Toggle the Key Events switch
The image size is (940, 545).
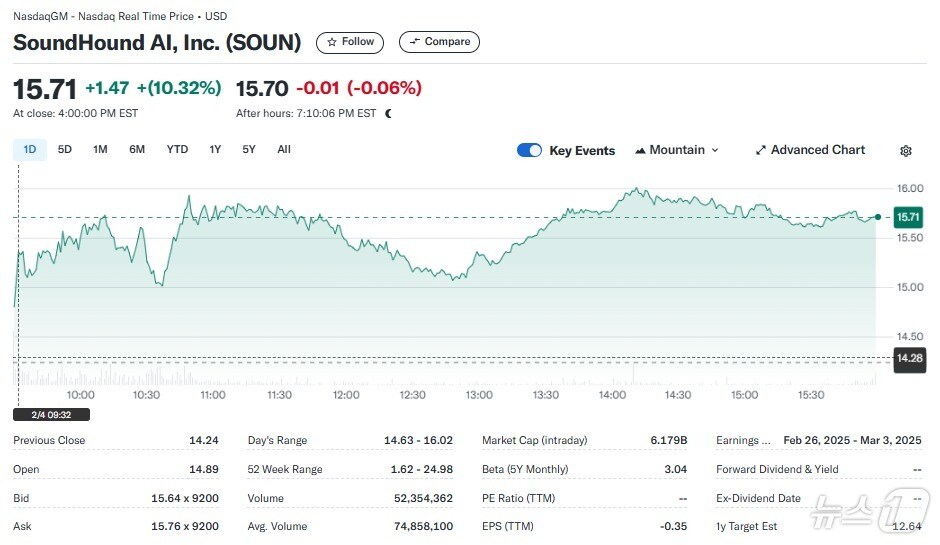[529, 150]
